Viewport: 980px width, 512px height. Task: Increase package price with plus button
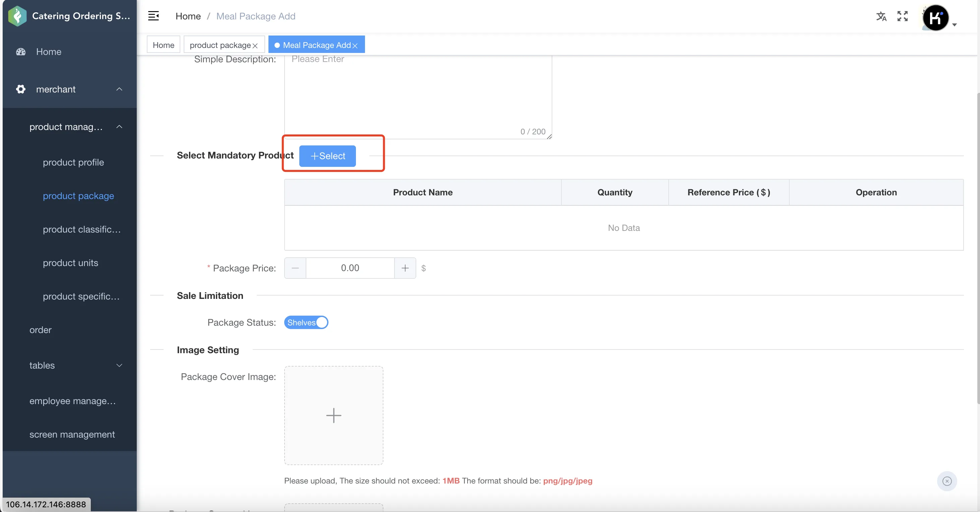click(405, 268)
